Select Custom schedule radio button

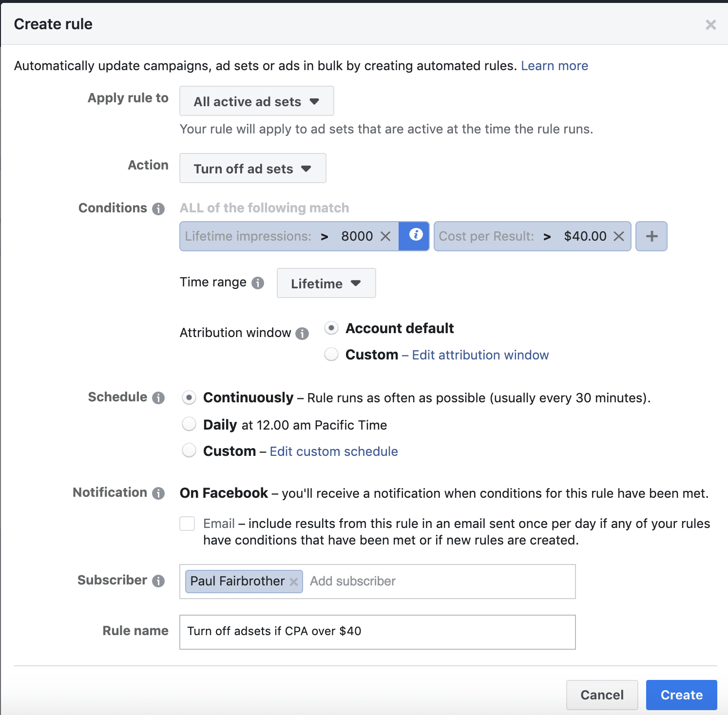189,451
